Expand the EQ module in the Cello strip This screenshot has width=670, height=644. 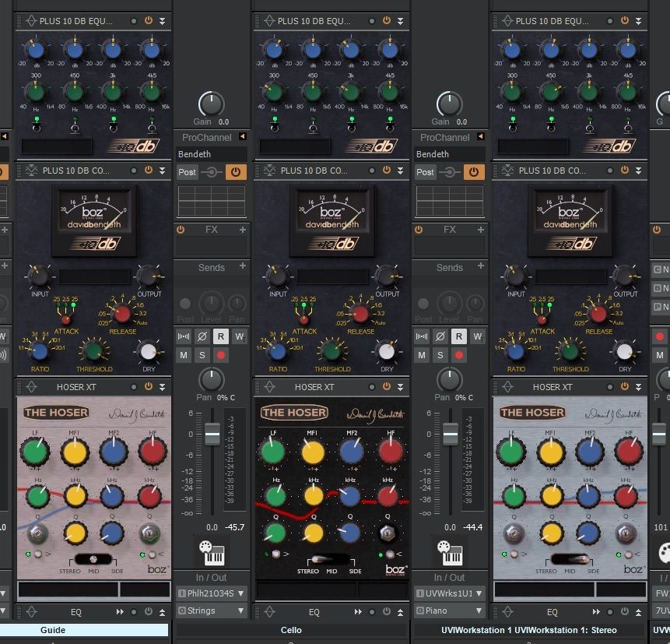tap(402, 612)
